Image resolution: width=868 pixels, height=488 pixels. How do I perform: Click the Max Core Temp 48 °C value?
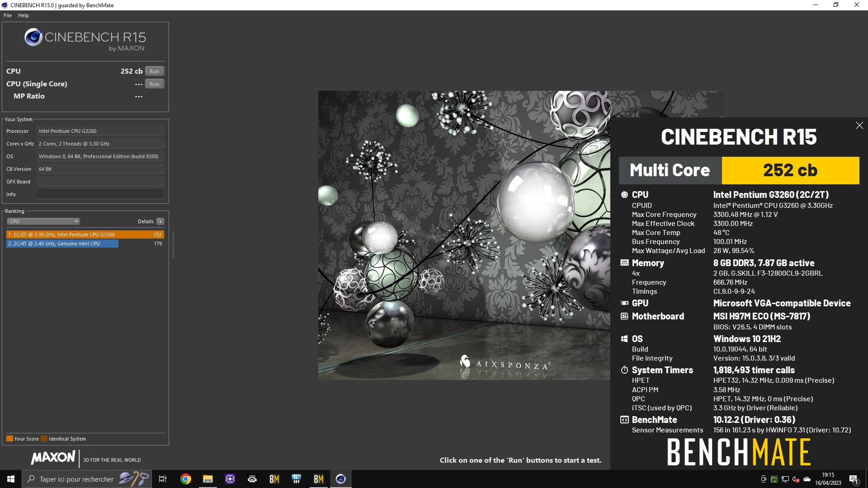point(722,233)
